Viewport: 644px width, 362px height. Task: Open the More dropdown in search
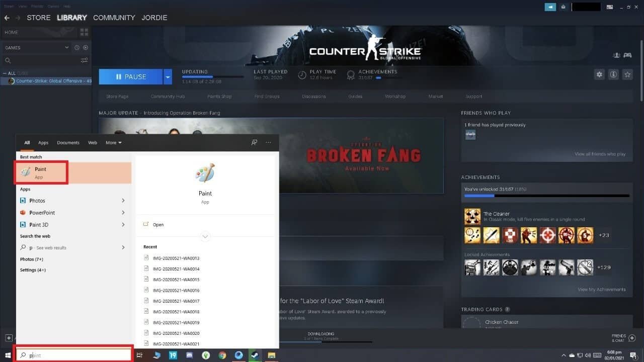coord(114,143)
